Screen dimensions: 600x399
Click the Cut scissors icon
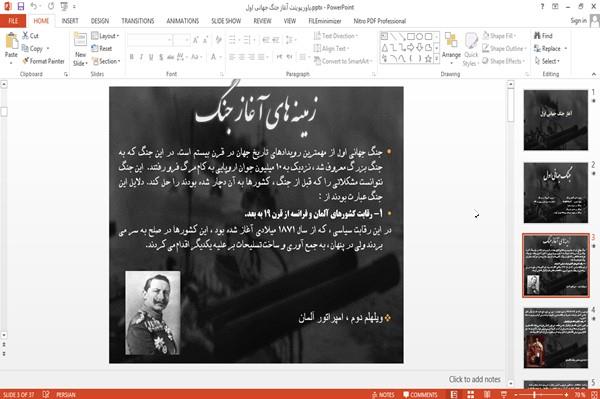(x=26, y=36)
